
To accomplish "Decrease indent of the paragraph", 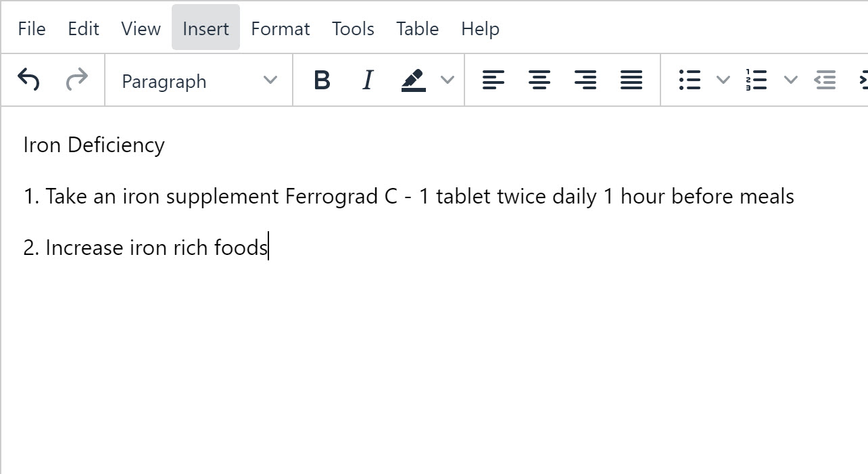I will (825, 80).
